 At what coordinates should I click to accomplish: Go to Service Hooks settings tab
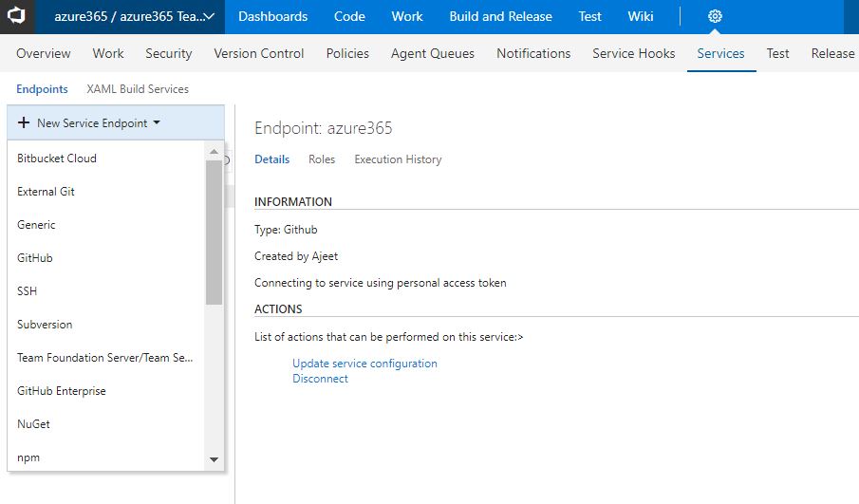click(x=634, y=53)
